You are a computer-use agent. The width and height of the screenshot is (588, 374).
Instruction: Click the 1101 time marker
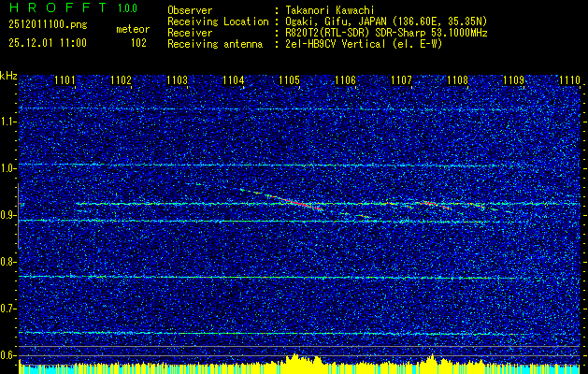65,81
